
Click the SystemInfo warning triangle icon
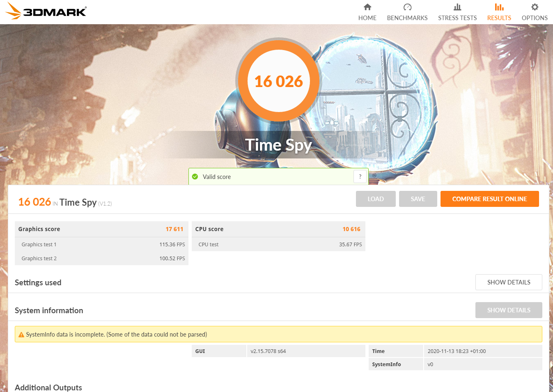click(x=21, y=335)
